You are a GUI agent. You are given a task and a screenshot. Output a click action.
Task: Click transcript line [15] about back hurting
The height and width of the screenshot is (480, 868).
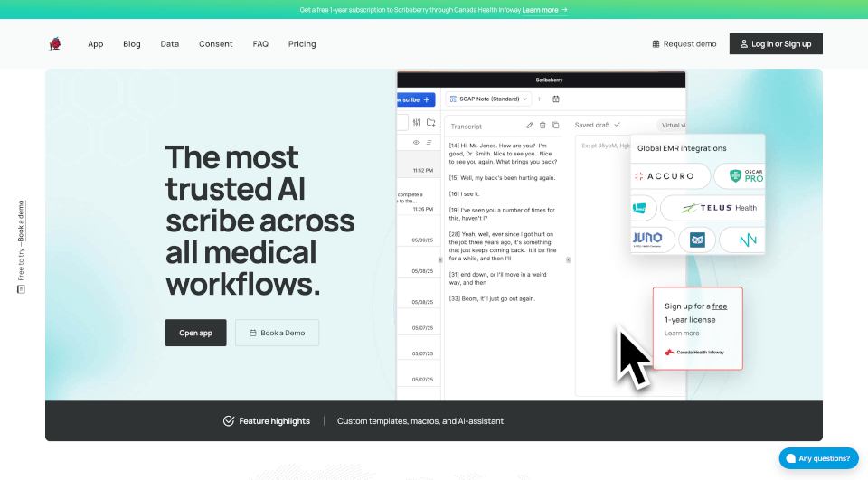click(502, 178)
